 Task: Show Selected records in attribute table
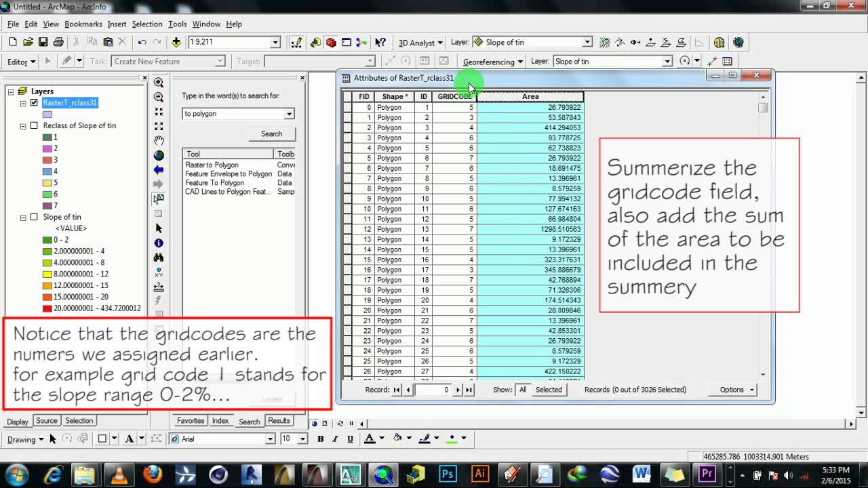coord(549,390)
